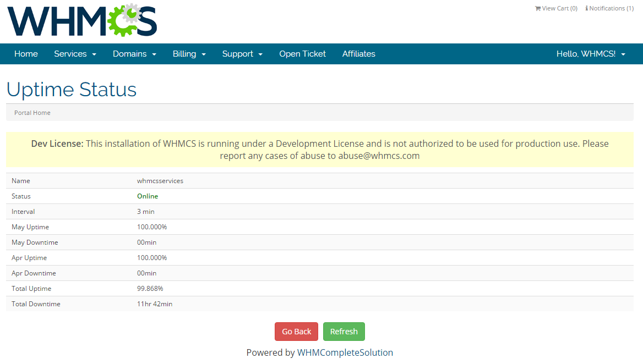Open the Hello, WHMCS! account dropdown
643x364 pixels.
(x=591, y=54)
